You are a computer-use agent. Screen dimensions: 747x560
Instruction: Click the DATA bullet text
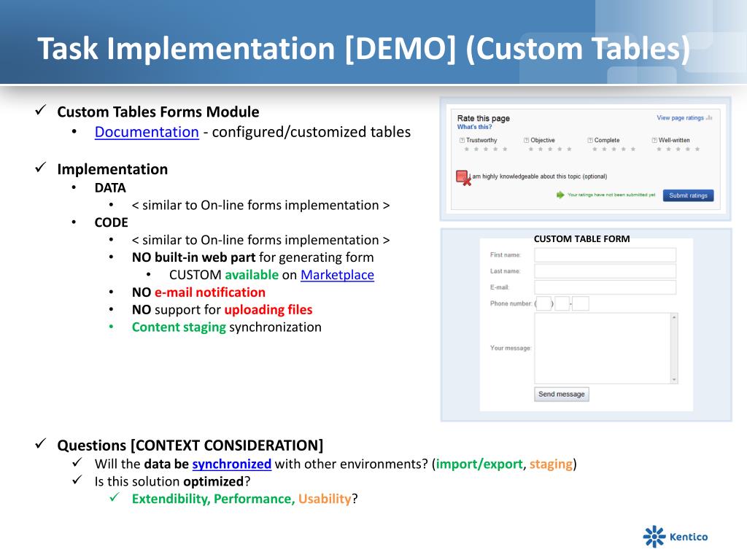point(110,187)
